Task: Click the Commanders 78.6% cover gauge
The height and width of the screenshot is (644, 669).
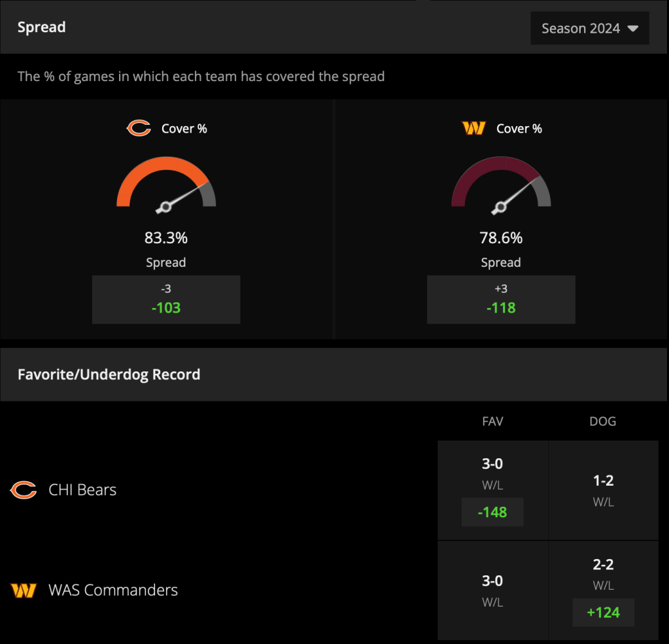Action: (501, 184)
